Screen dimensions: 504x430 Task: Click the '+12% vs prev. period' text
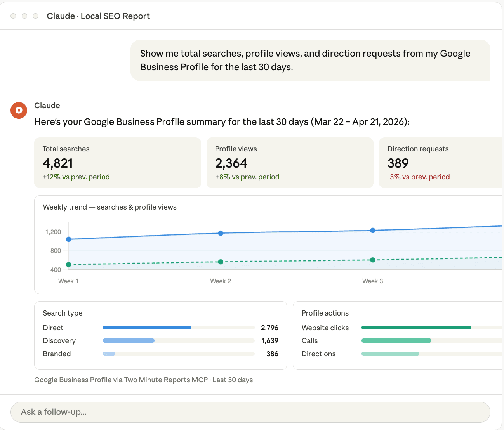pyautogui.click(x=76, y=177)
